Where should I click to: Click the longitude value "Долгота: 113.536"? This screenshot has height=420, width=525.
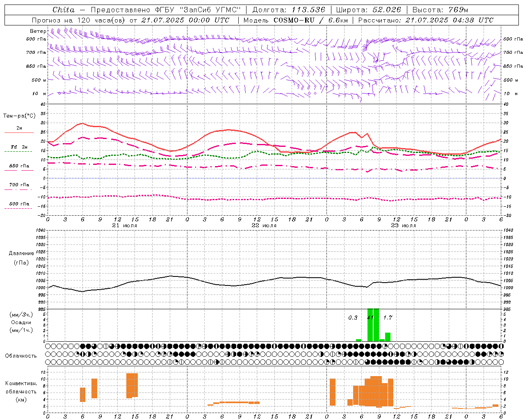pyautogui.click(x=289, y=10)
